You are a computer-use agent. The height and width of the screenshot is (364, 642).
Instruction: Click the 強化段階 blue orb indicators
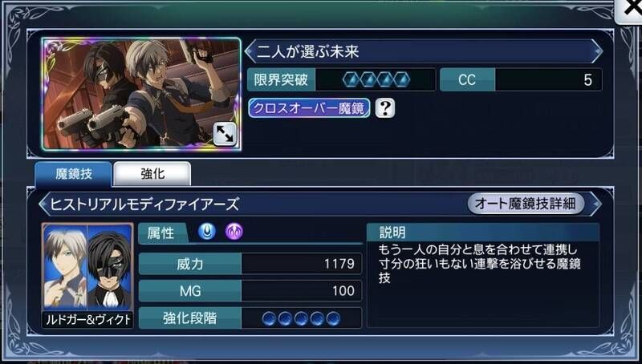[x=302, y=318]
